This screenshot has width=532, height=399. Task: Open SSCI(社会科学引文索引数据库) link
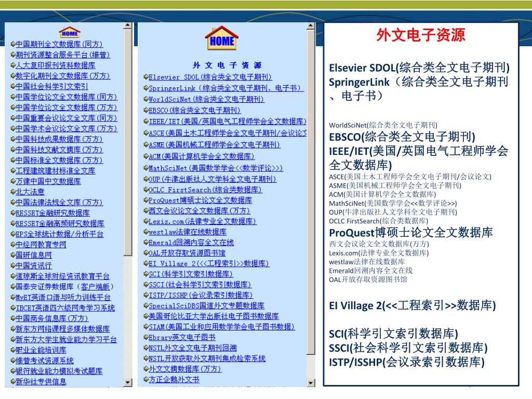(x=200, y=284)
